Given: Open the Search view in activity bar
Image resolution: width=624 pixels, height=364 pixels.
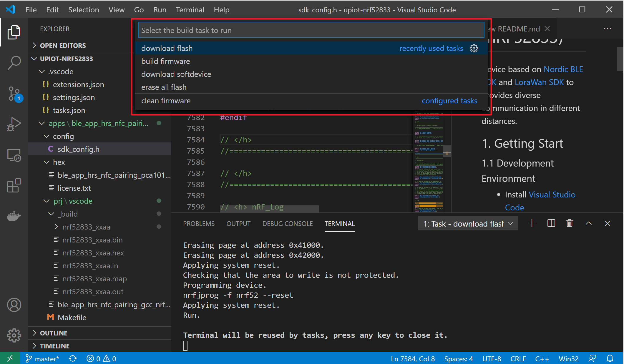Looking at the screenshot, I should (14, 63).
